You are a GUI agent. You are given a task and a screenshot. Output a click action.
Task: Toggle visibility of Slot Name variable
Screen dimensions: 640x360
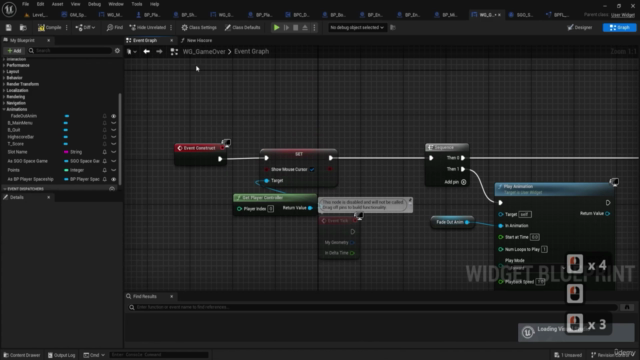click(113, 152)
